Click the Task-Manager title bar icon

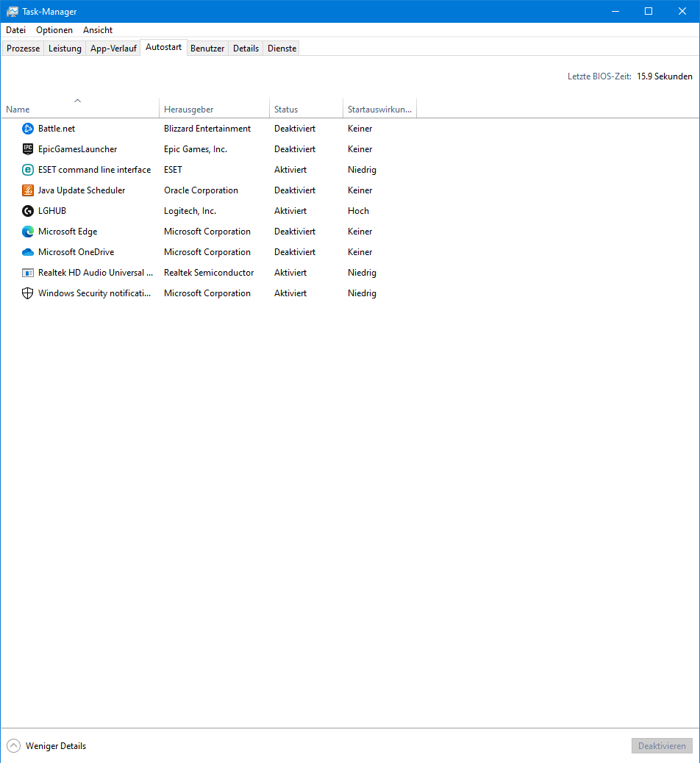(x=12, y=11)
